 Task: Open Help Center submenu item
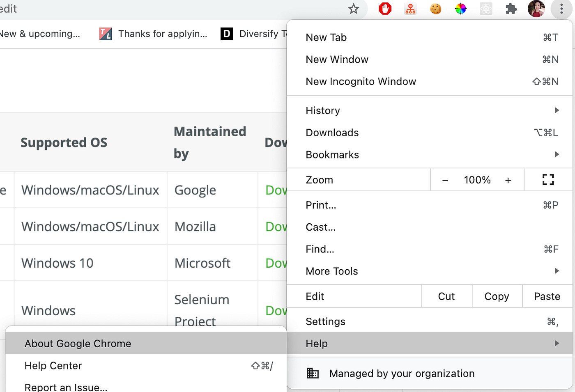(x=146, y=366)
